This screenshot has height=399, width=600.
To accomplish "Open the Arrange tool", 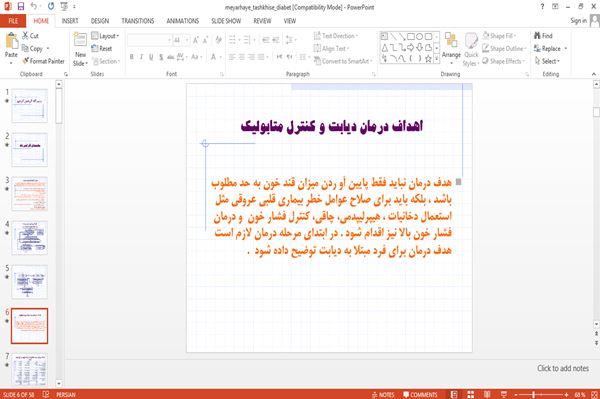I will click(x=451, y=47).
